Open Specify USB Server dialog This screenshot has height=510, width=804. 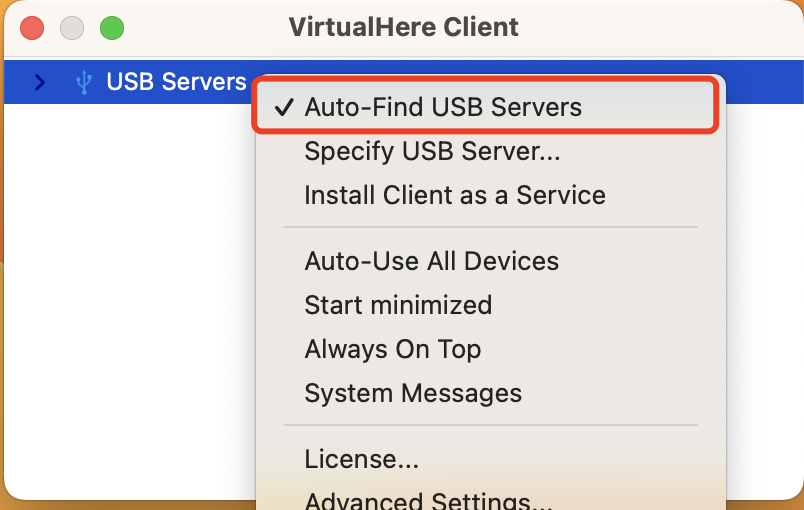432,151
